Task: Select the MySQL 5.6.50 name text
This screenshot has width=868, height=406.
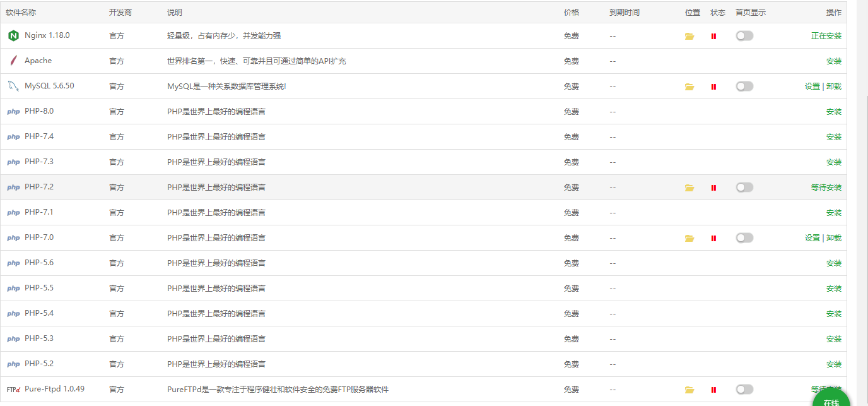Action: pos(49,86)
